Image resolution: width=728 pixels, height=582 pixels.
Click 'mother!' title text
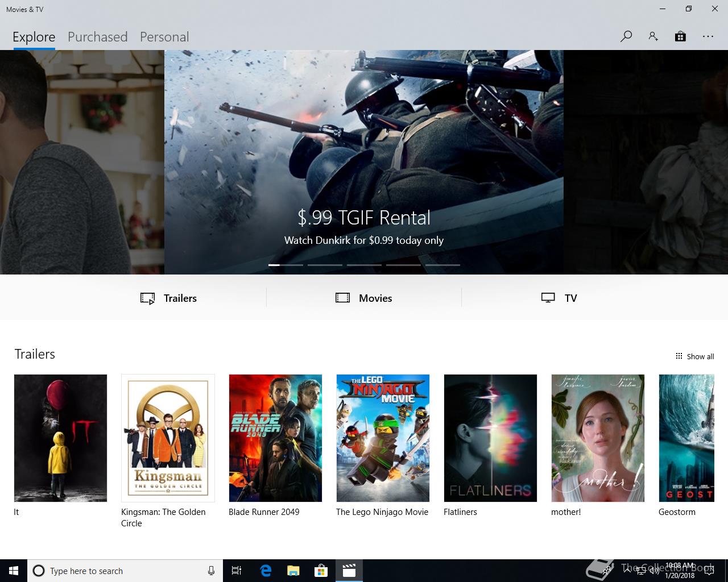click(x=566, y=512)
